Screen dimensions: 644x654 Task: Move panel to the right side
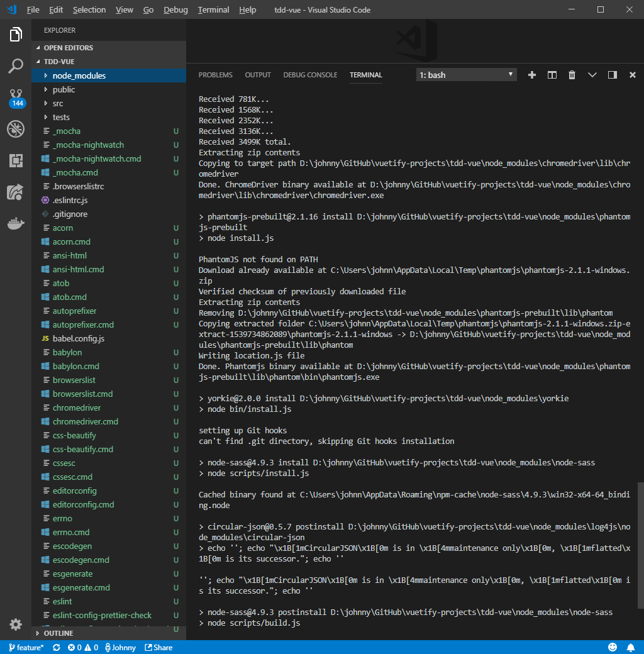click(613, 75)
